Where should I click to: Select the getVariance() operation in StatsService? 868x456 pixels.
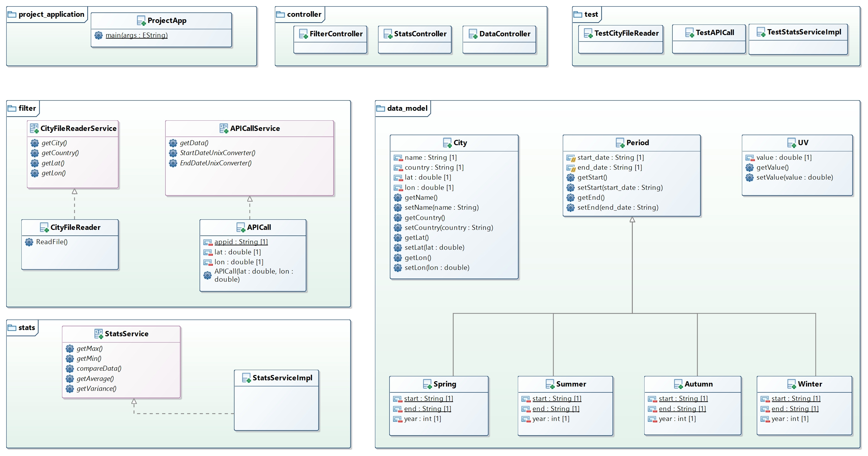(96, 389)
